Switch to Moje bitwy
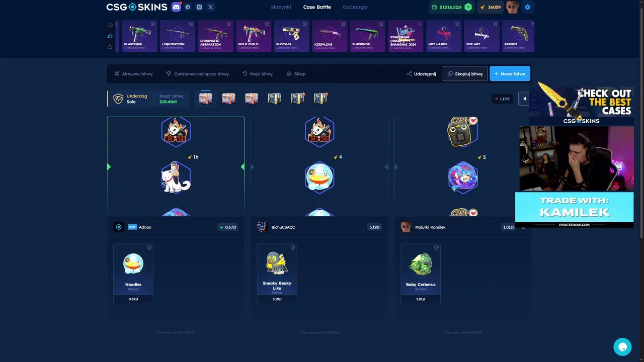Screen dimensions: 644x362 click(x=258, y=74)
